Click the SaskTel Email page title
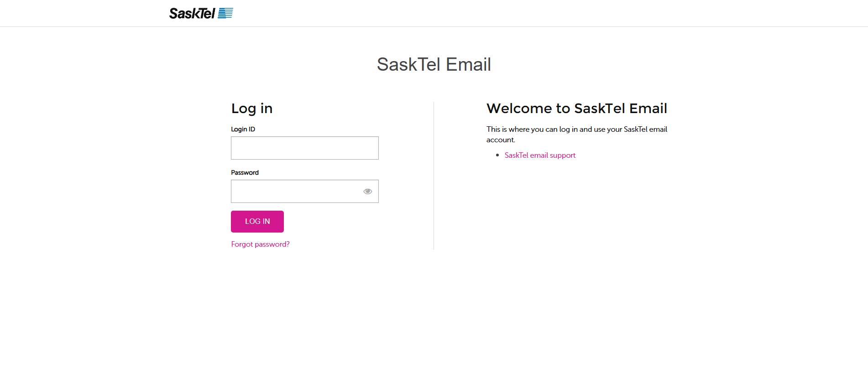The height and width of the screenshot is (373, 868). [x=434, y=65]
